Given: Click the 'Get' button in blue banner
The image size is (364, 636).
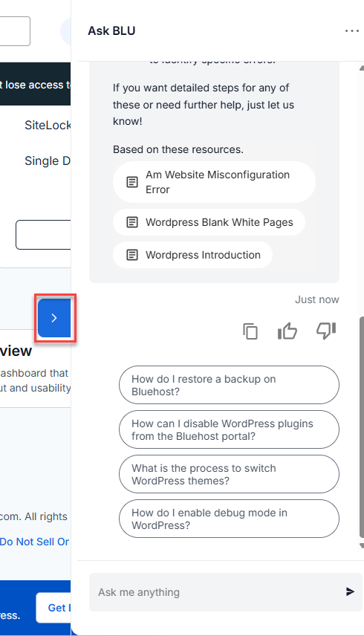Looking at the screenshot, I should tap(53, 608).
